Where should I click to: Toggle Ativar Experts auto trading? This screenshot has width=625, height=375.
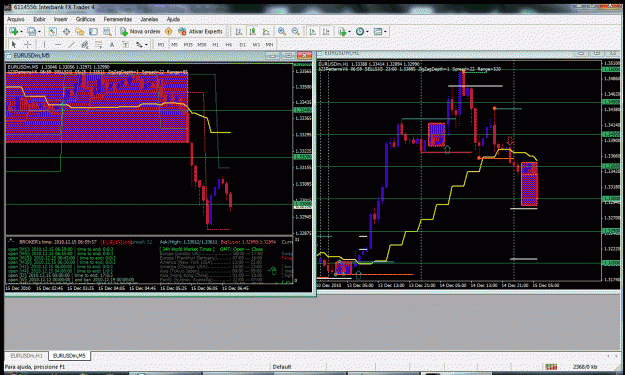pyautogui.click(x=200, y=31)
